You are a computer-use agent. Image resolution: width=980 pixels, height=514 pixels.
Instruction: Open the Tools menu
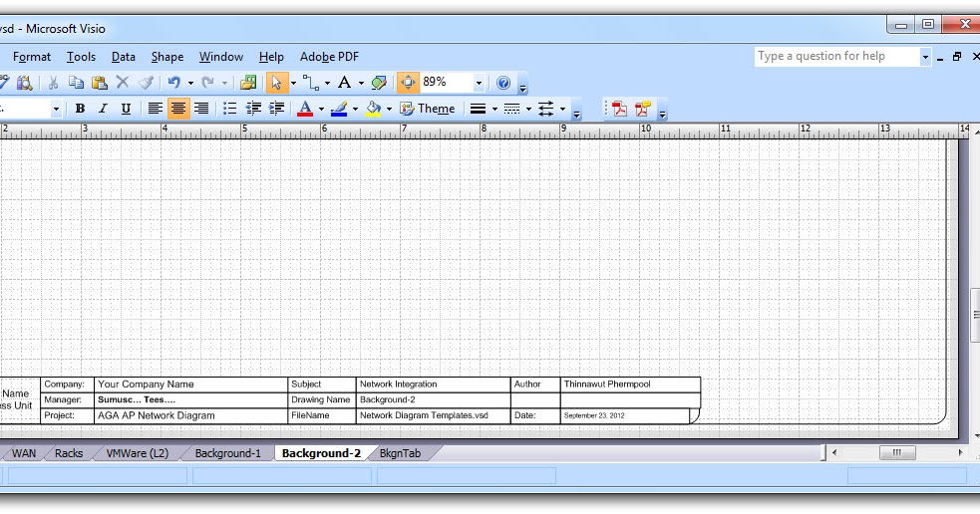pos(81,57)
